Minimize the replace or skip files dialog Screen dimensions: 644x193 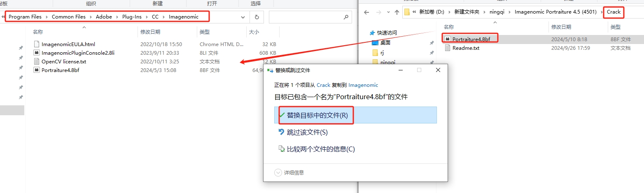click(400, 70)
